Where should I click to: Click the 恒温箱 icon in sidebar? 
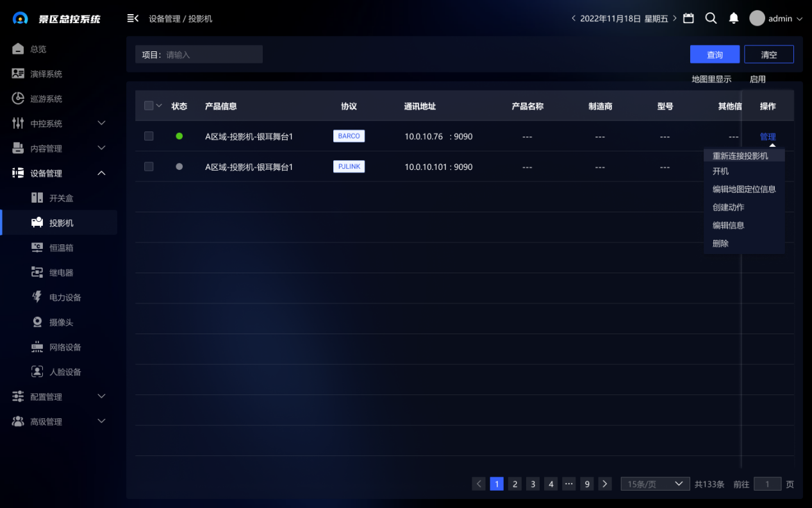click(x=37, y=248)
